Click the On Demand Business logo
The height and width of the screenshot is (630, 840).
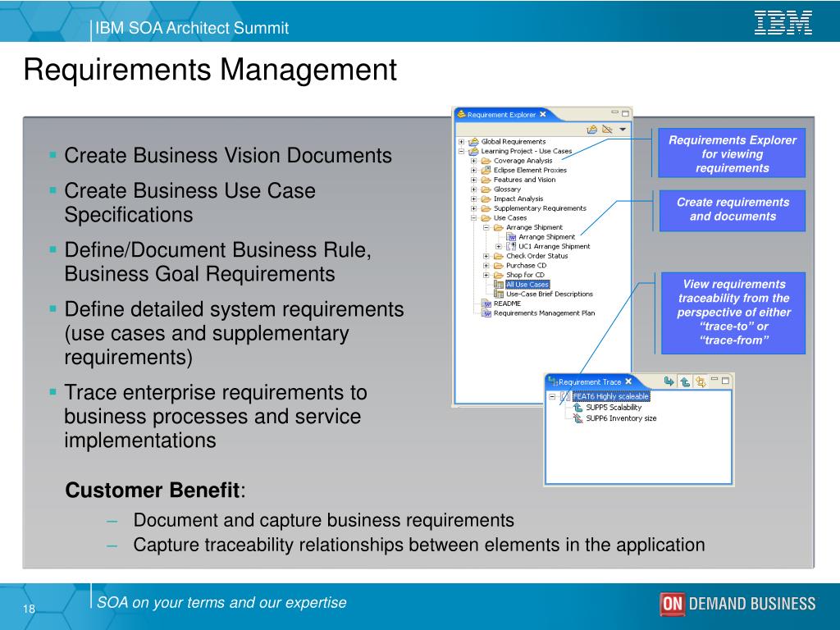pos(737,604)
